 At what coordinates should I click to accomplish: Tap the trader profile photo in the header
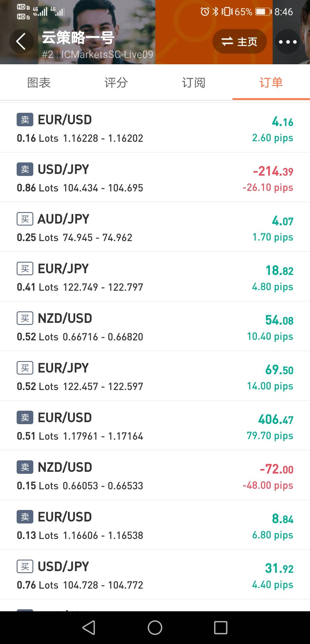coord(98,32)
